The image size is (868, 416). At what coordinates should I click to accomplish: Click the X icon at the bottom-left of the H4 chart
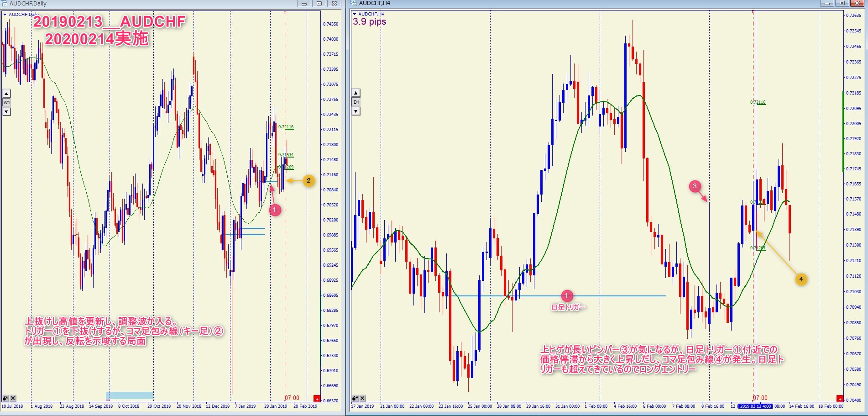[363, 398]
